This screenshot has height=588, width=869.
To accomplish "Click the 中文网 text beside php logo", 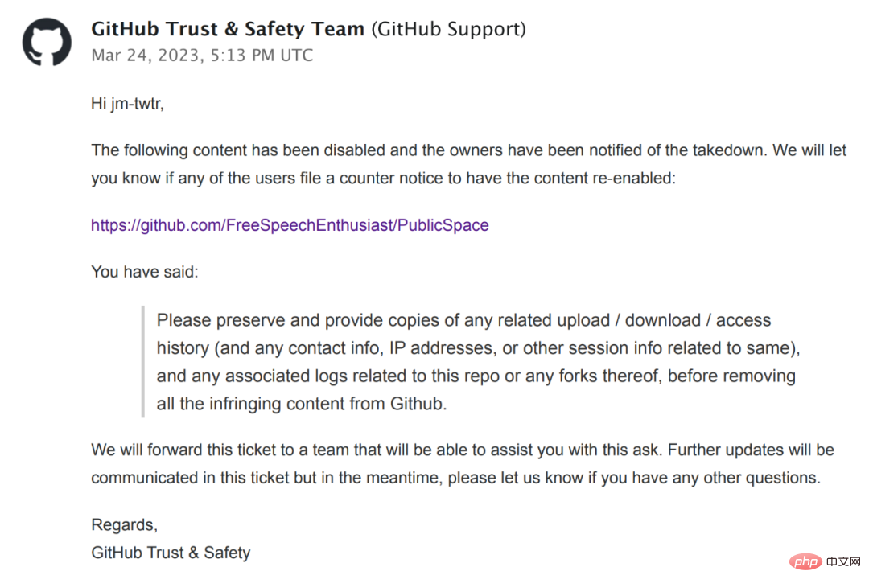I will click(x=843, y=561).
